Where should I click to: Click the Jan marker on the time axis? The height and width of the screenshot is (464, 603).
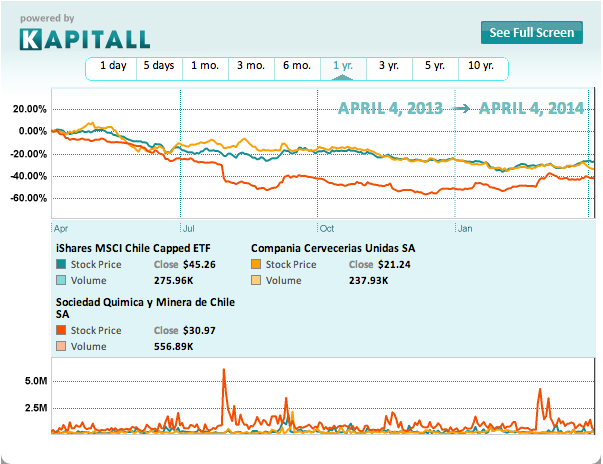click(465, 229)
